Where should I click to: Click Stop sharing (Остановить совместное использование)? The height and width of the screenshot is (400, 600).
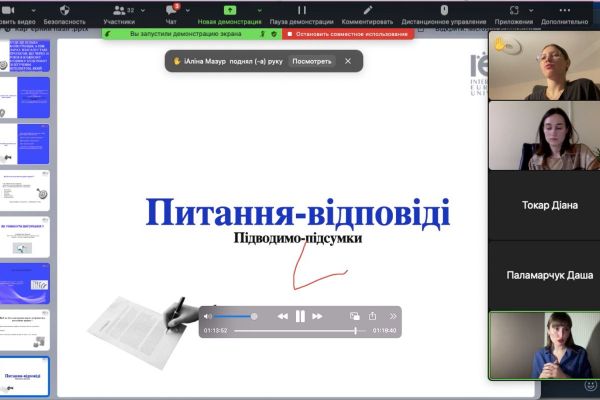click(x=349, y=34)
